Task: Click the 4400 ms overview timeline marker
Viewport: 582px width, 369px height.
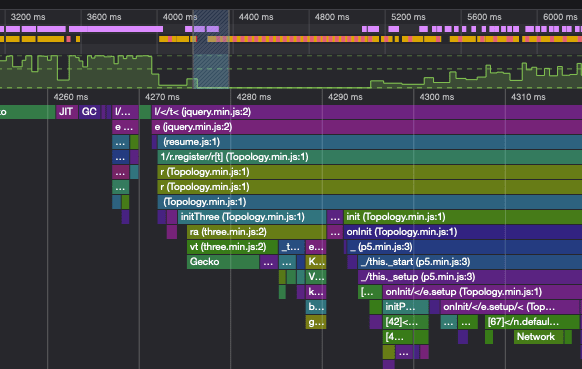Action: click(x=256, y=17)
